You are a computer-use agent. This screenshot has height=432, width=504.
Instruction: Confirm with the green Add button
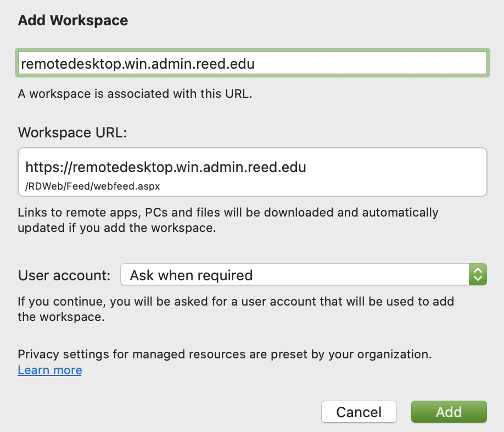pos(449,412)
